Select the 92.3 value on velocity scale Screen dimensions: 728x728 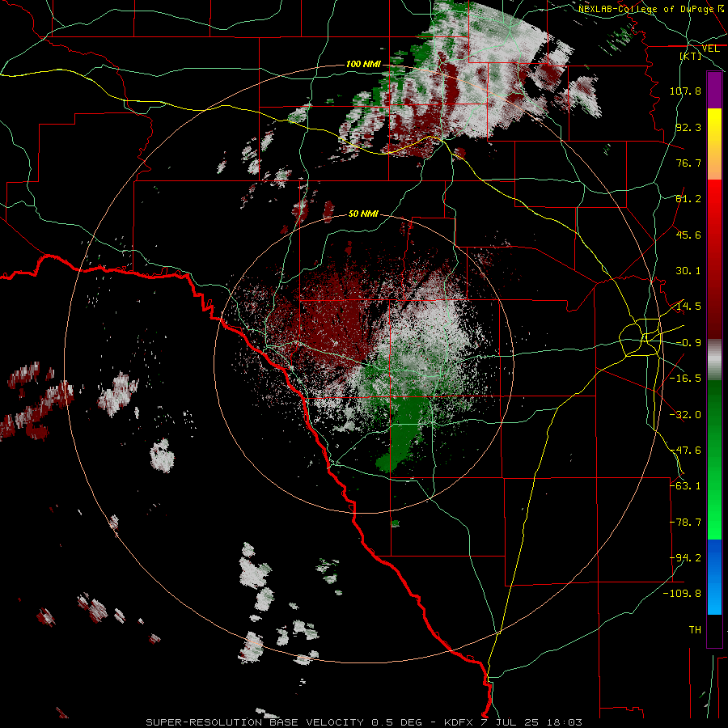pyautogui.click(x=688, y=127)
